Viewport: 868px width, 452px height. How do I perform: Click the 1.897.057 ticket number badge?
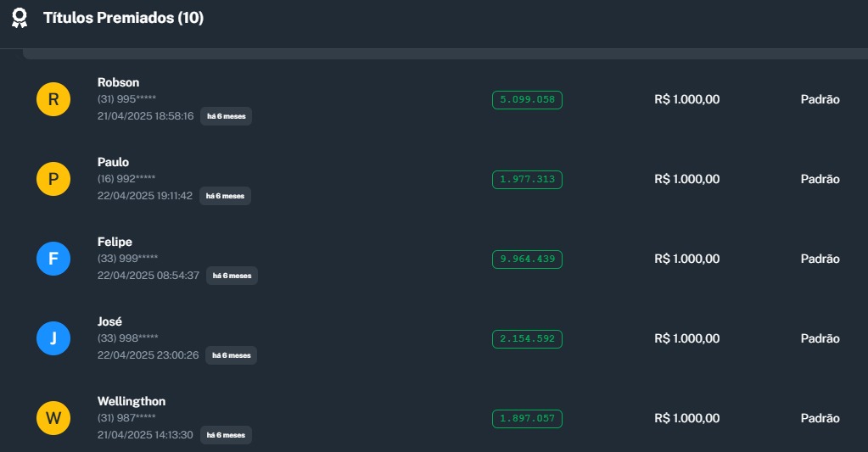tap(527, 418)
